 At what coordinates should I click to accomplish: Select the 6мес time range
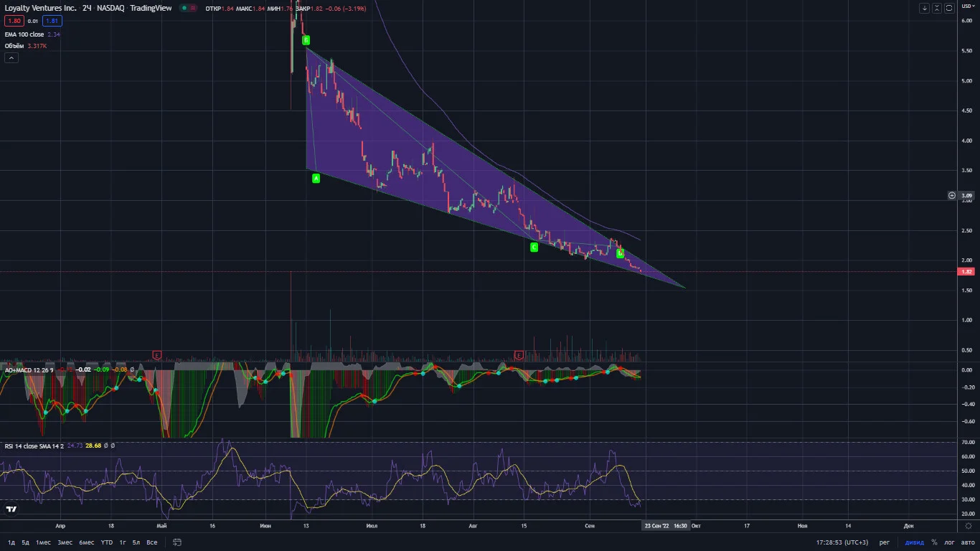point(87,542)
